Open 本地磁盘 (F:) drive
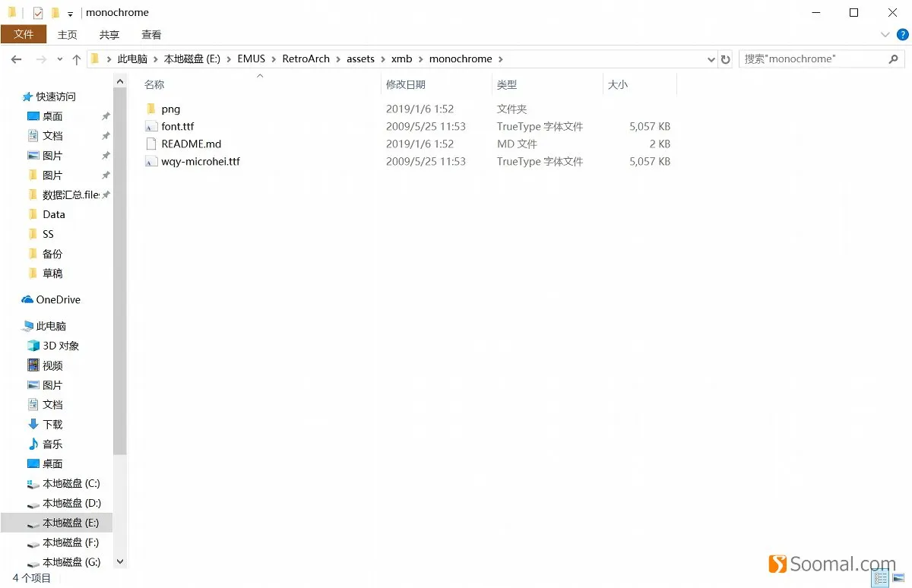The width and height of the screenshot is (912, 588). 64,542
